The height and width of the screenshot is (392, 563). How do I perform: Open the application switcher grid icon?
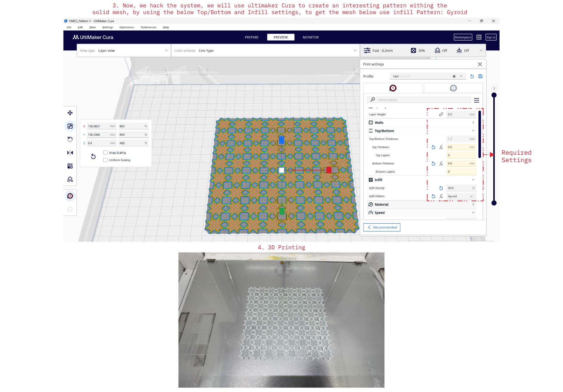479,37
